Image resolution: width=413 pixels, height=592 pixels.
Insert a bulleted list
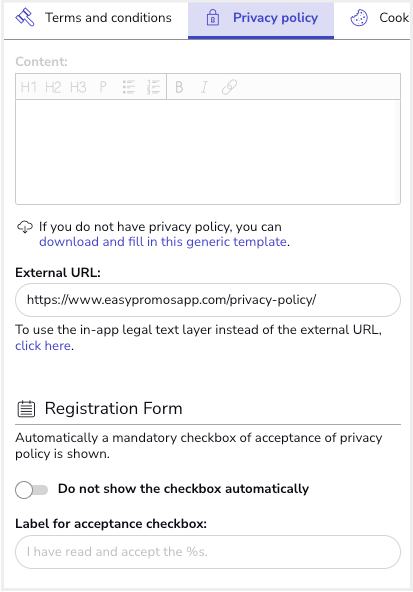click(x=129, y=87)
